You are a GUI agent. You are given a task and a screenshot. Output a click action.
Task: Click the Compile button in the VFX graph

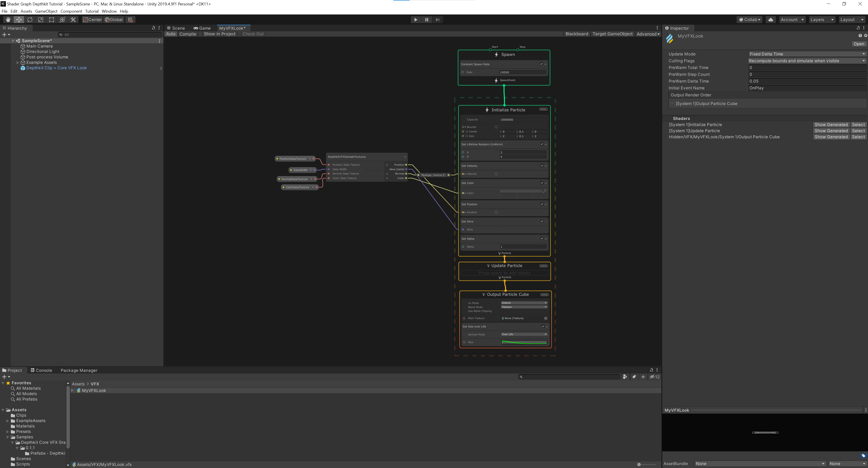pyautogui.click(x=188, y=34)
